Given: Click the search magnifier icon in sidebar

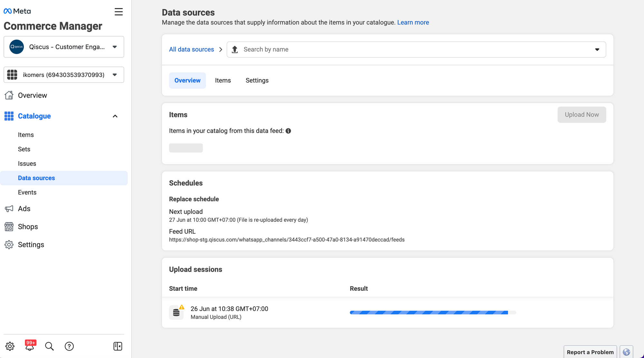Looking at the screenshot, I should pos(49,346).
